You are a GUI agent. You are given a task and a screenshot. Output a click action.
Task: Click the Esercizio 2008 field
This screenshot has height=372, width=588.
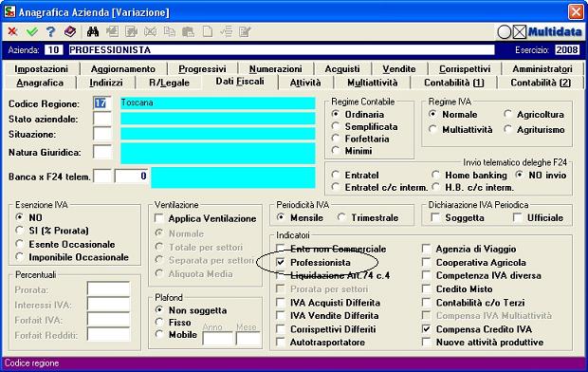tap(566, 49)
